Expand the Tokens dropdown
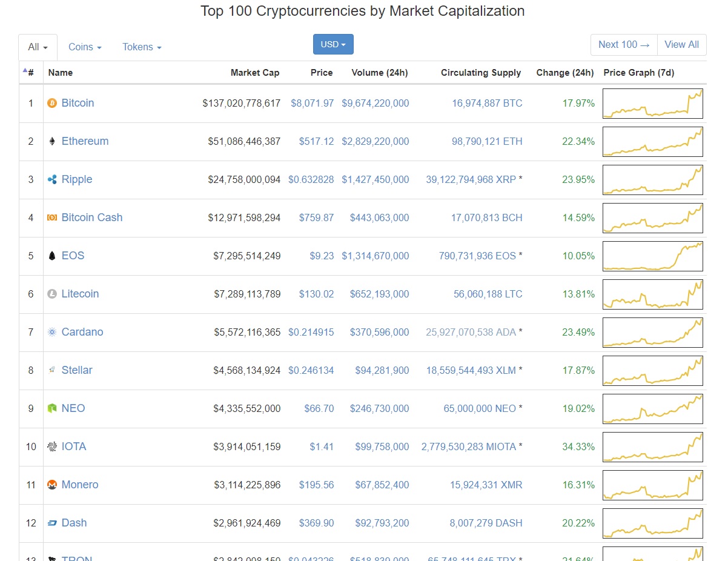Viewport: 728px width, 561px height. coord(142,47)
